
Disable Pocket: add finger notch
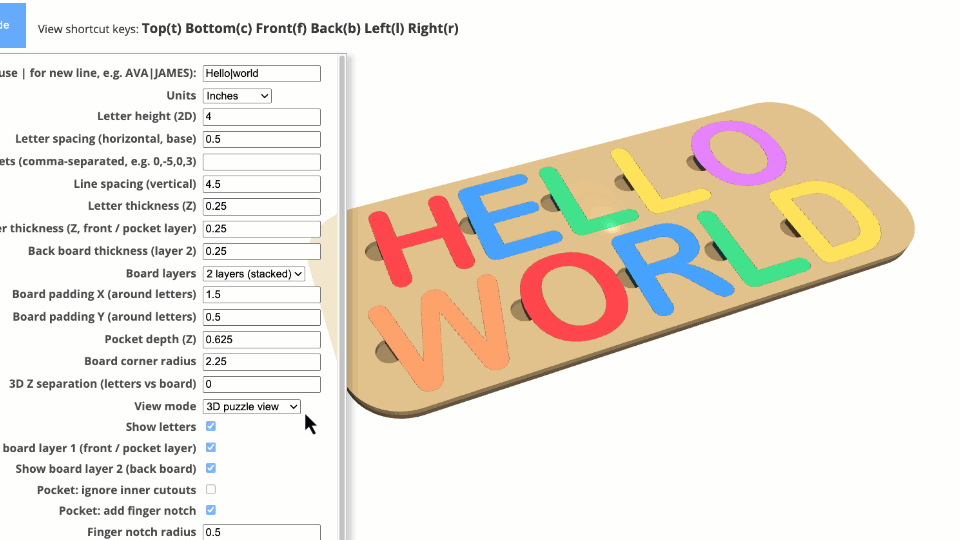click(210, 511)
